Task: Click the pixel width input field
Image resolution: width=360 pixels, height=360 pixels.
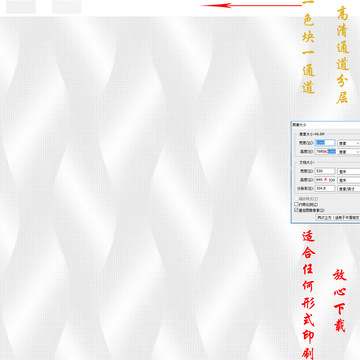Action: pos(325,143)
